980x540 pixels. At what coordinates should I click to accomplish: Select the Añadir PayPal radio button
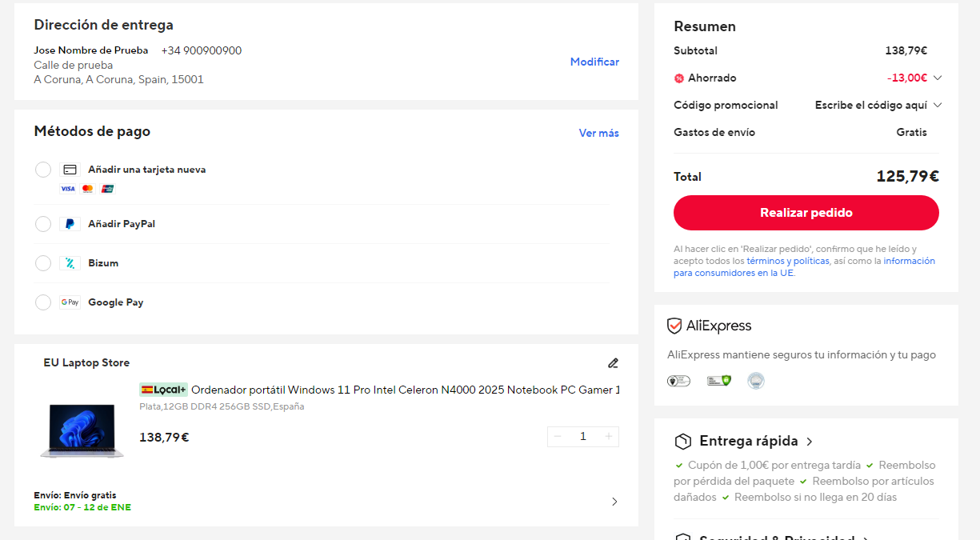pyautogui.click(x=43, y=224)
